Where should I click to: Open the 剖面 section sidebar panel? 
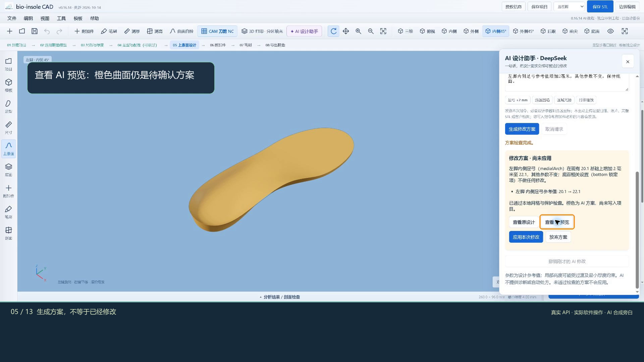(x=8, y=233)
